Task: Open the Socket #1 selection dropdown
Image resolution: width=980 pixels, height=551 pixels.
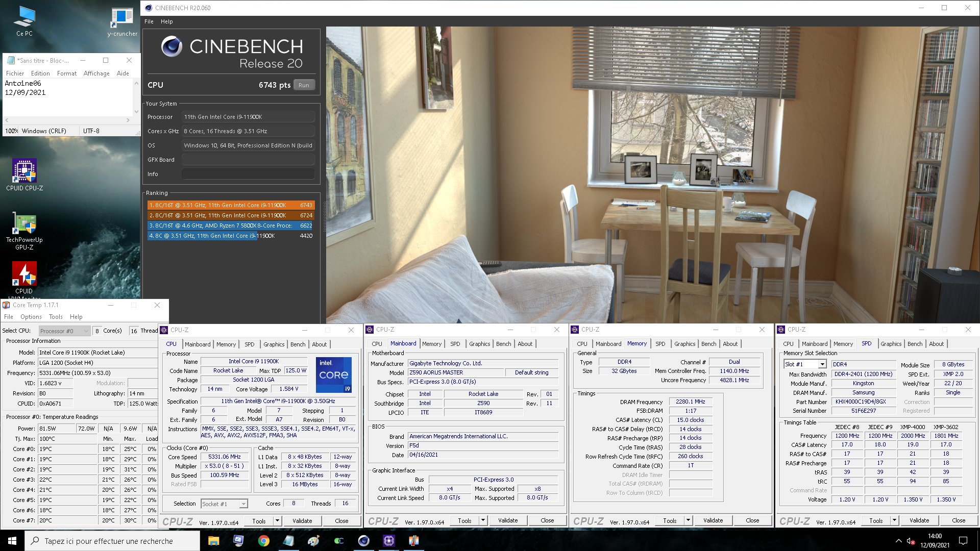Action: [x=224, y=504]
